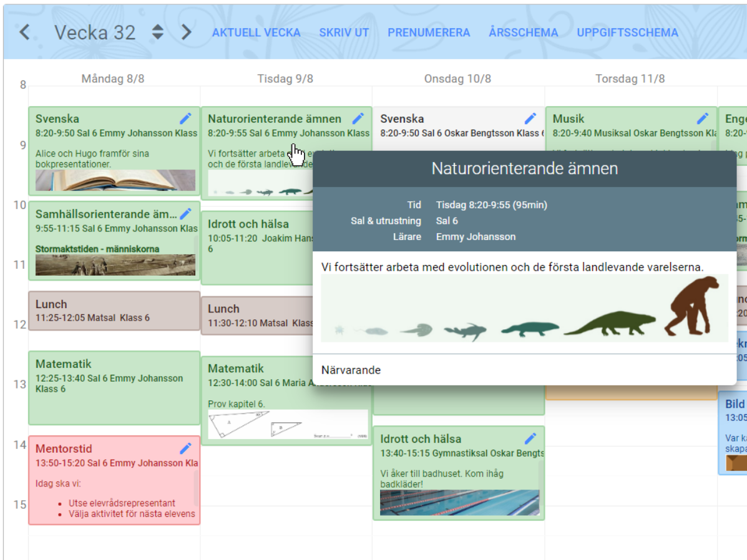Screen dimensions: 747x560
Task: Open Prenumerera subscription option
Action: (x=429, y=32)
